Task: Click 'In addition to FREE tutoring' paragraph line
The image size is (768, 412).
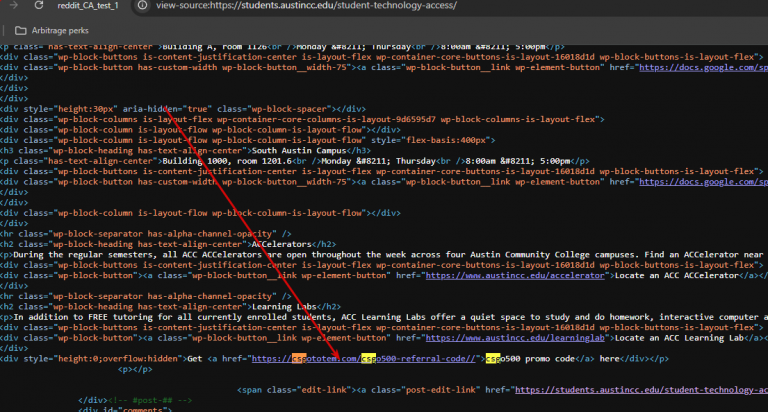Action: [384, 317]
